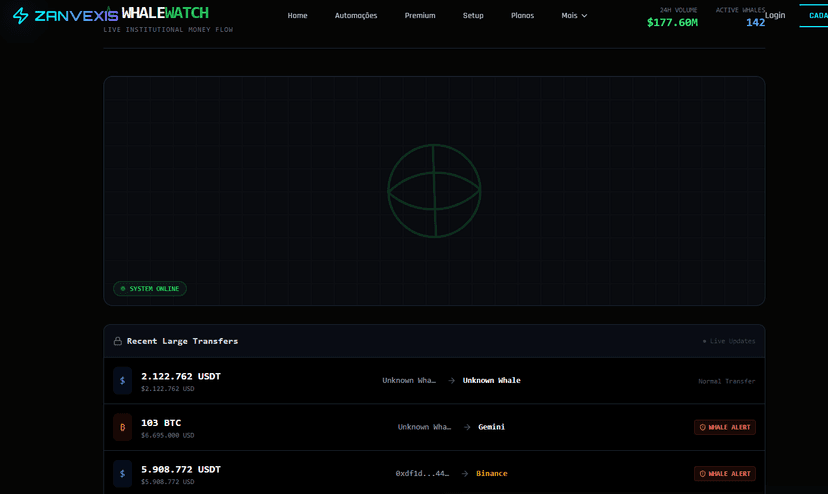Click the Zanvexis lightning bolt logo
Screen dimensions: 828x494
[20, 16]
